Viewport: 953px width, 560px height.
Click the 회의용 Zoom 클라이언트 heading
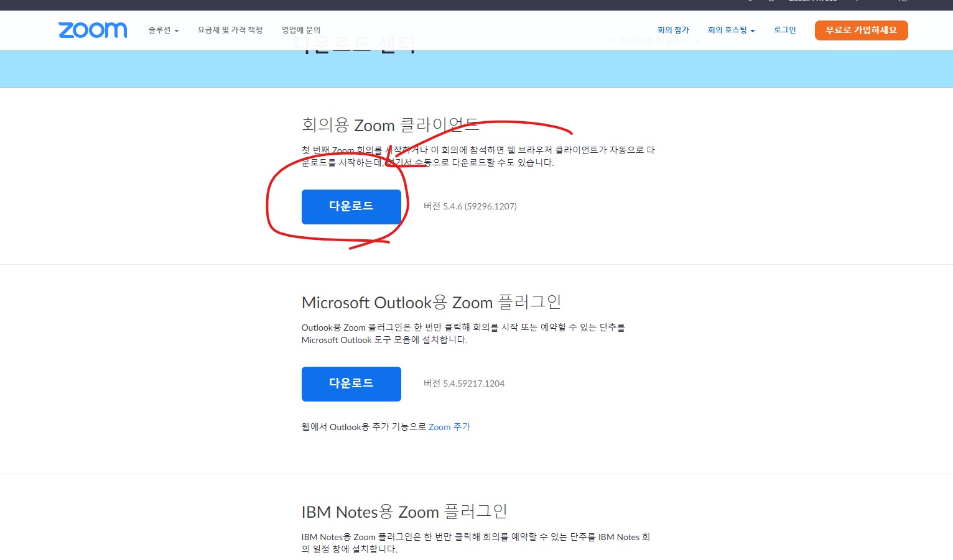[x=390, y=125]
